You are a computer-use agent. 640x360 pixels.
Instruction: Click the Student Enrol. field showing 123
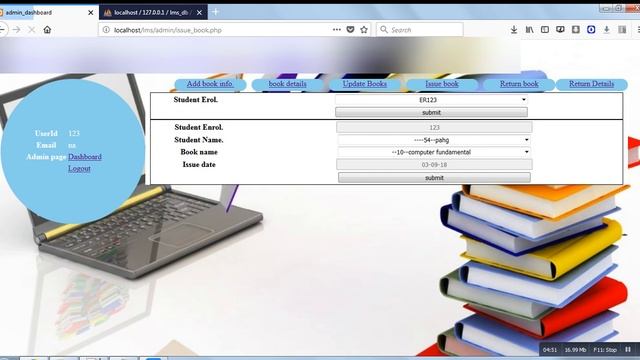[434, 127]
